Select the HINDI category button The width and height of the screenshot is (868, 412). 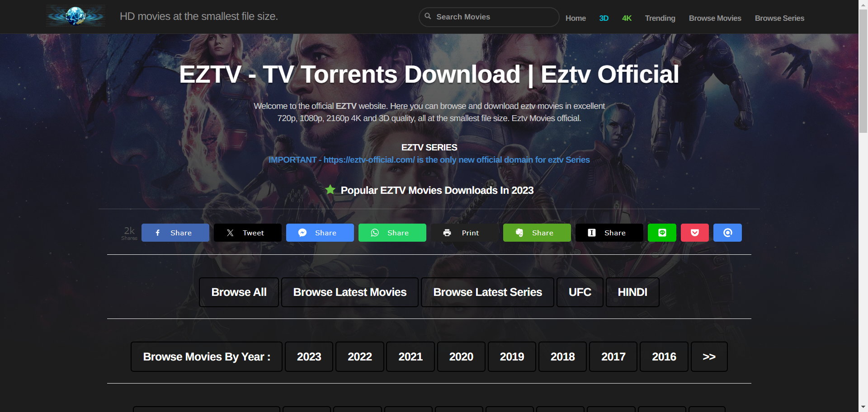(632, 292)
